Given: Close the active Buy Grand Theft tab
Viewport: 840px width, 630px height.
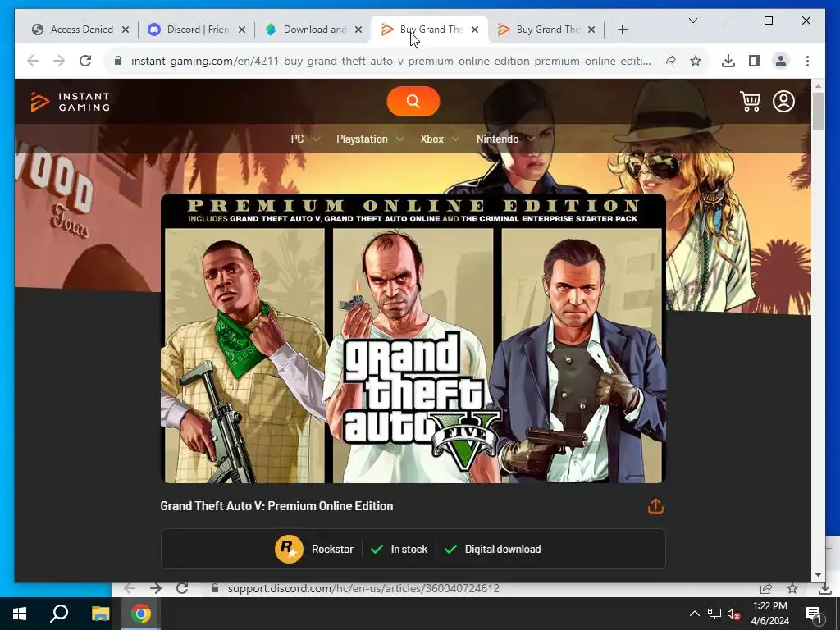Looking at the screenshot, I should point(475,30).
